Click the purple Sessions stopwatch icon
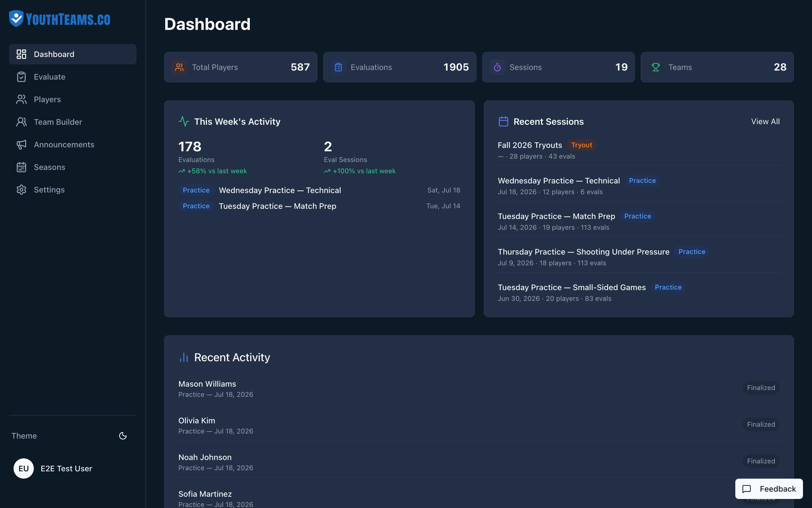 click(x=497, y=67)
